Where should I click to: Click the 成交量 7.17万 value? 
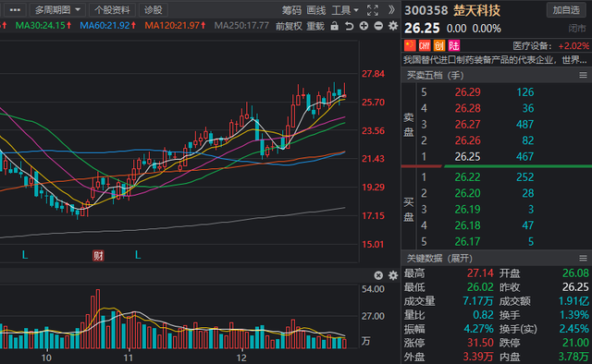click(x=478, y=301)
